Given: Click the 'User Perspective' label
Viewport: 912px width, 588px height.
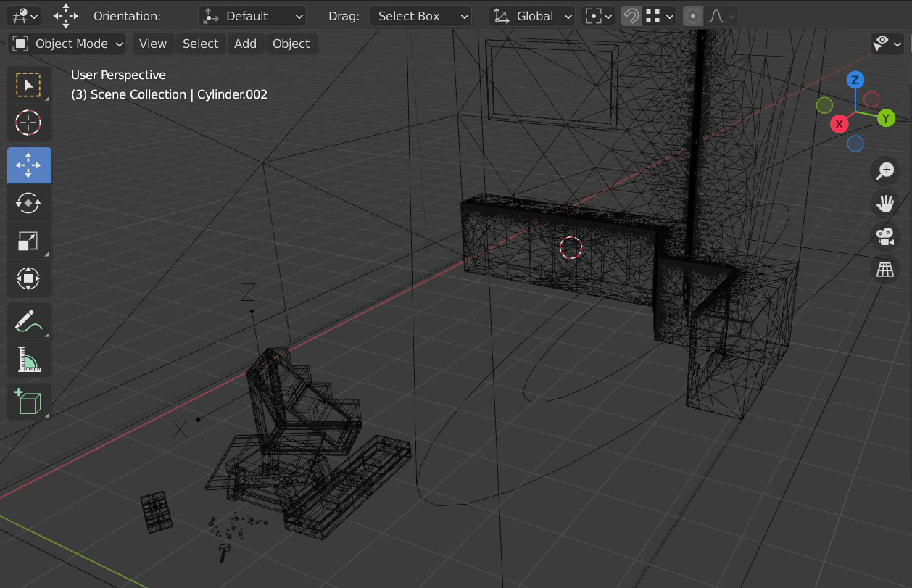Looking at the screenshot, I should [x=118, y=75].
